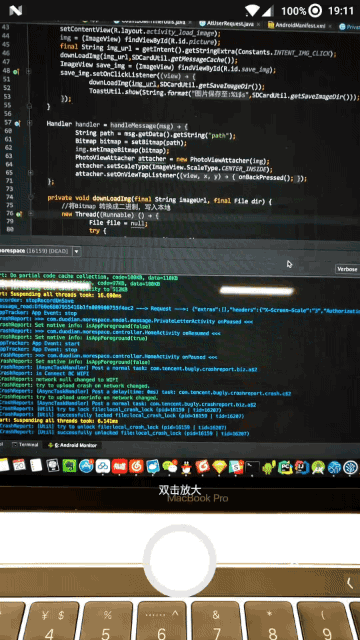Open the Sketch diamond icon in the dock
Screen dimensions: 360x640
(219, 467)
